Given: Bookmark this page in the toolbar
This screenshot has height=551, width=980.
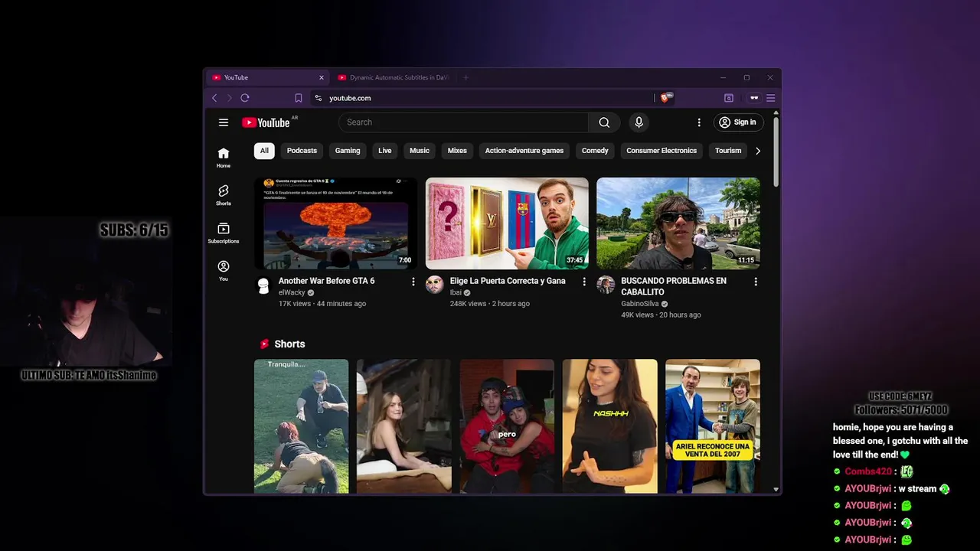Looking at the screenshot, I should coord(299,98).
